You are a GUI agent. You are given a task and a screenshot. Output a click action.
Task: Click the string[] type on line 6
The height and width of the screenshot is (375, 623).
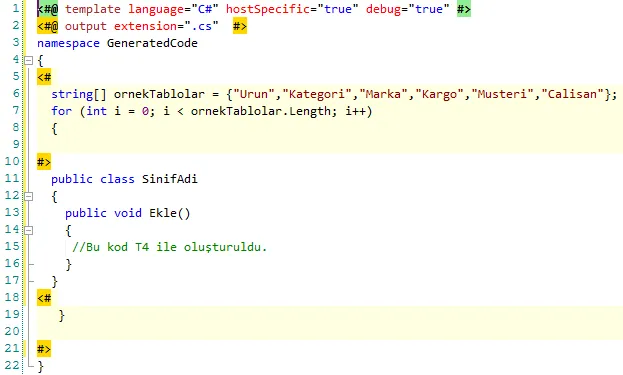pyautogui.click(x=79, y=94)
